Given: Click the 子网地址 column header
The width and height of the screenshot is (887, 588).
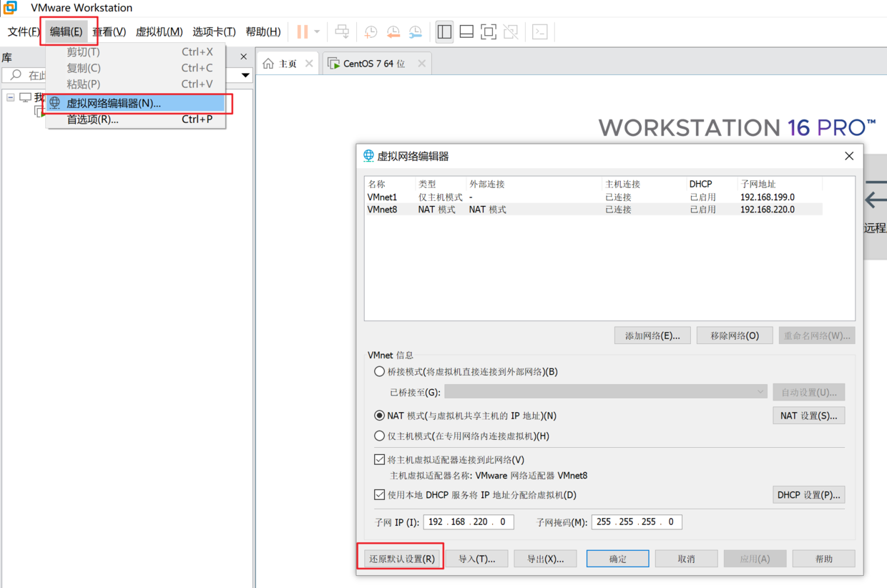Looking at the screenshot, I should click(780, 184).
